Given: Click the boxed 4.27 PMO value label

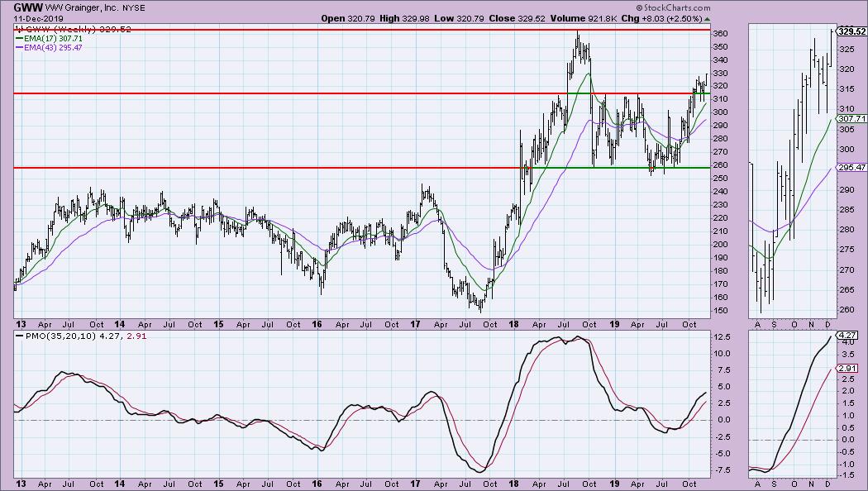Looking at the screenshot, I should tap(847, 335).
